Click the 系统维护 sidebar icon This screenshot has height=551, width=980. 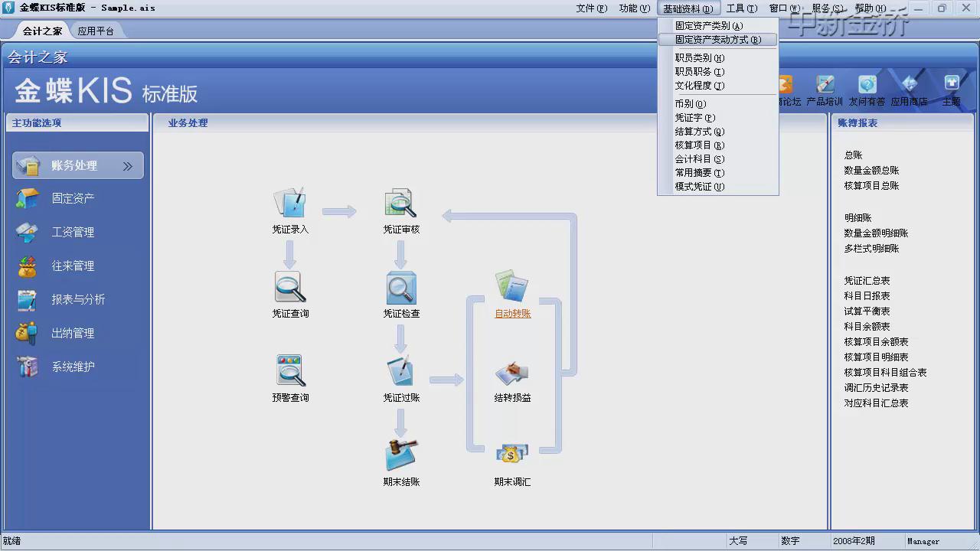[x=28, y=367]
